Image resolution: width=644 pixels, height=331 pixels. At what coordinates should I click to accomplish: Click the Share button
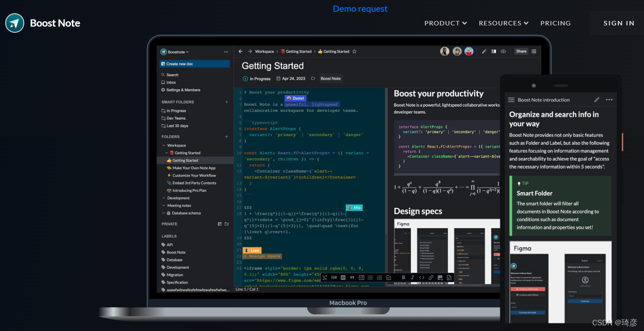(521, 52)
